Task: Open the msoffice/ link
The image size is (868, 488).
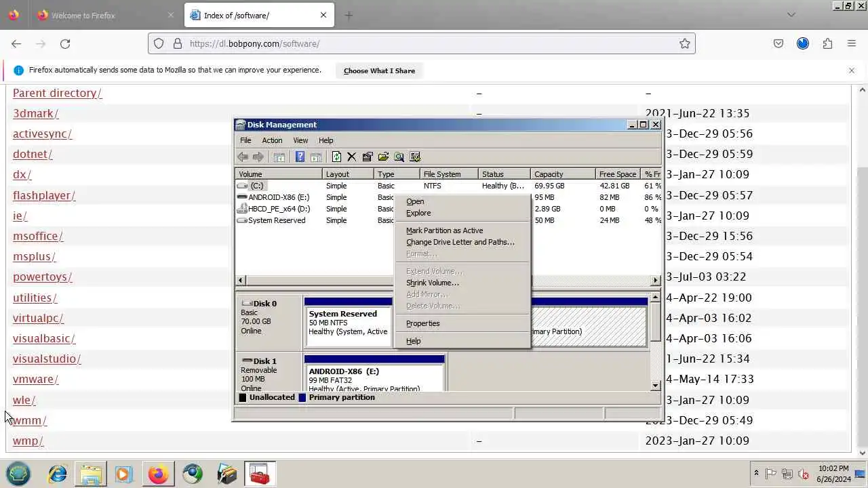Action: tap(38, 236)
